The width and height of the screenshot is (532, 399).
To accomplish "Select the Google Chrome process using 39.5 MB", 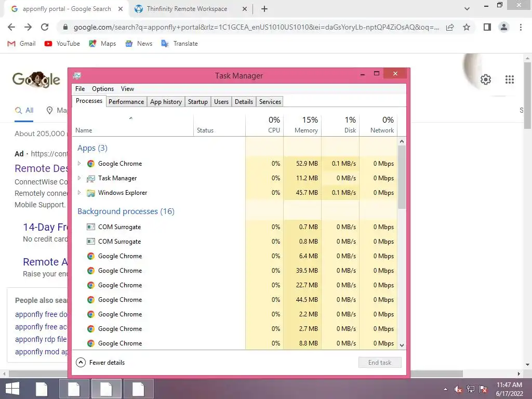I will [234, 271].
